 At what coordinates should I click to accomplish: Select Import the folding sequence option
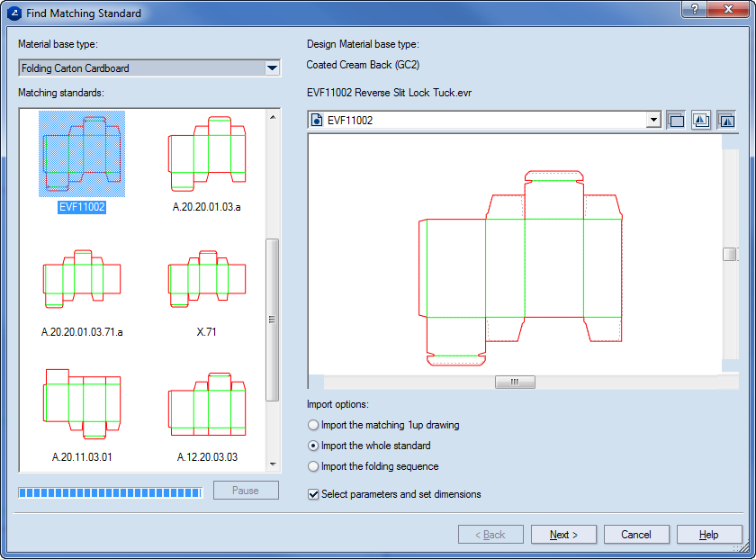(313, 466)
